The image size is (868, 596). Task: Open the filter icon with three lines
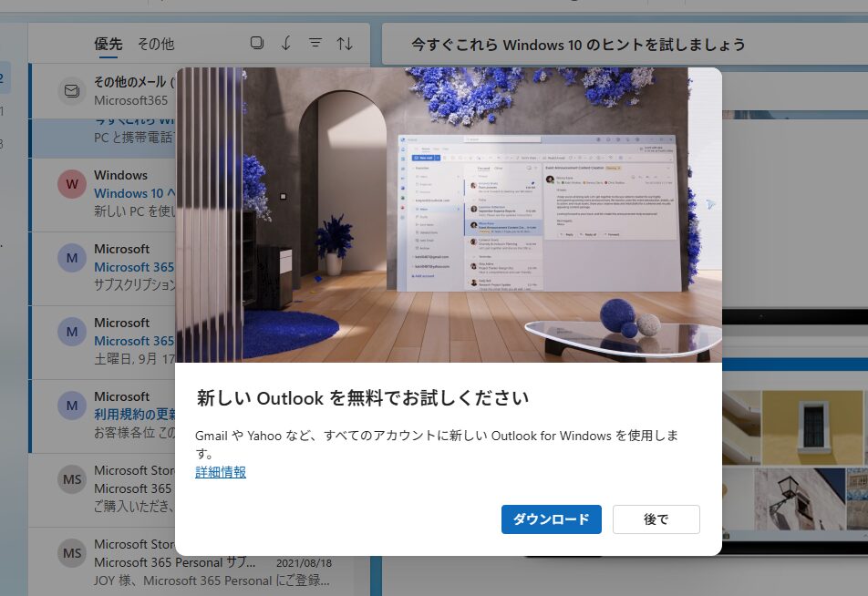[x=315, y=43]
